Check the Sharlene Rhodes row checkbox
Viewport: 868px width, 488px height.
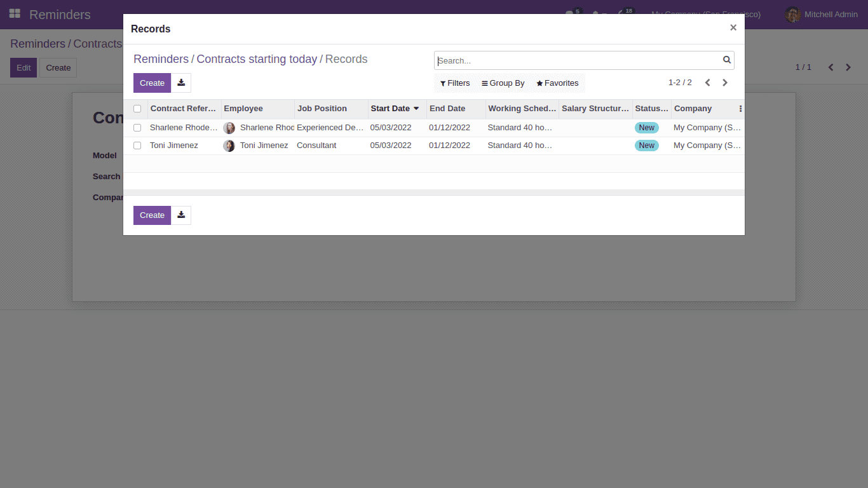click(137, 127)
